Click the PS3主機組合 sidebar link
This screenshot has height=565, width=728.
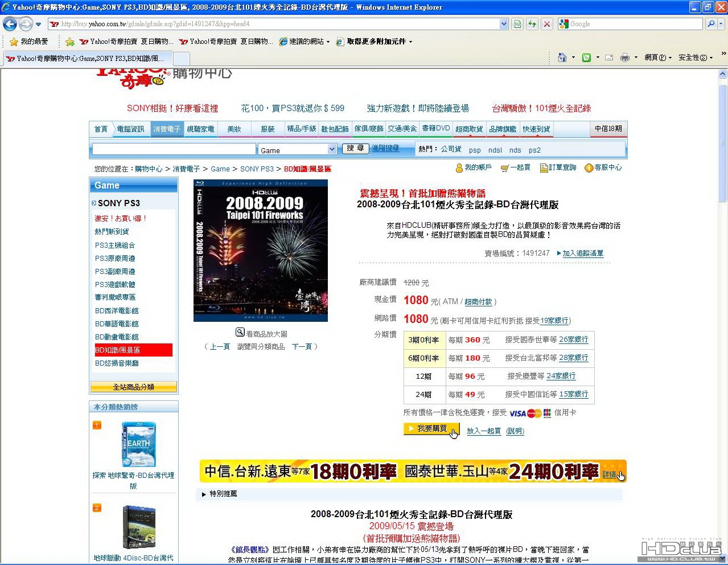[x=115, y=245]
